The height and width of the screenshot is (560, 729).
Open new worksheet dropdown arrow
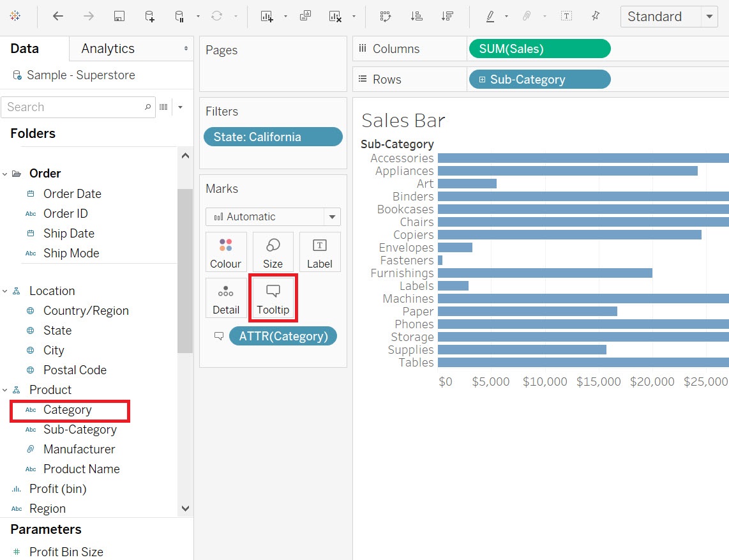coord(285,16)
